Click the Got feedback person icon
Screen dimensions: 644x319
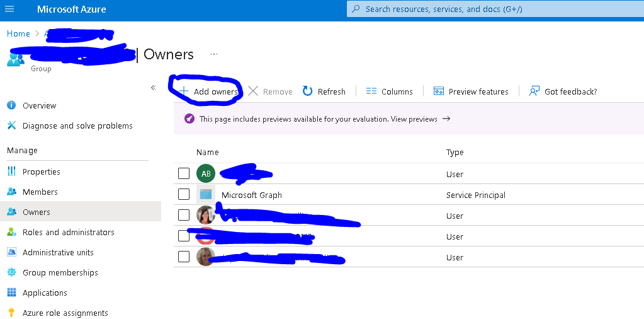click(x=534, y=91)
